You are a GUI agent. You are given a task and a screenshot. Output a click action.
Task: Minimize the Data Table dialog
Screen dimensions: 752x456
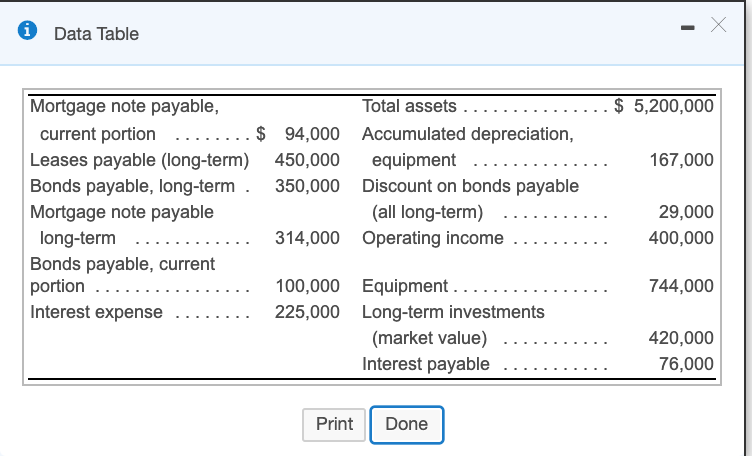(x=687, y=28)
